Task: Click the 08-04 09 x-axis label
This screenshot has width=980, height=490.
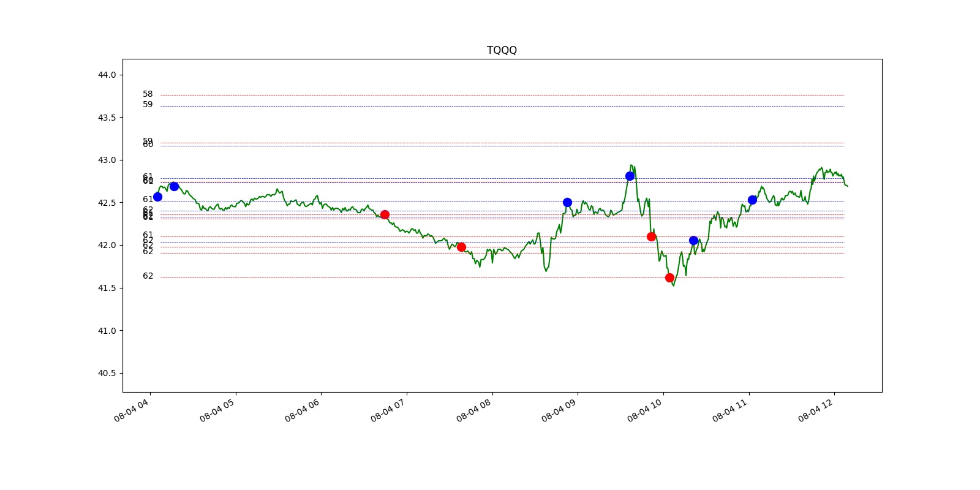Action: click(559, 410)
